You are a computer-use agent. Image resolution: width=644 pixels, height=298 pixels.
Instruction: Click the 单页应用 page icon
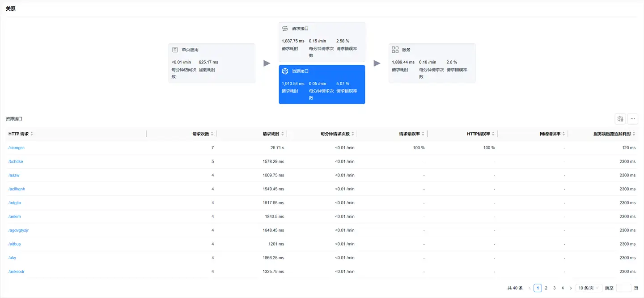pyautogui.click(x=175, y=50)
